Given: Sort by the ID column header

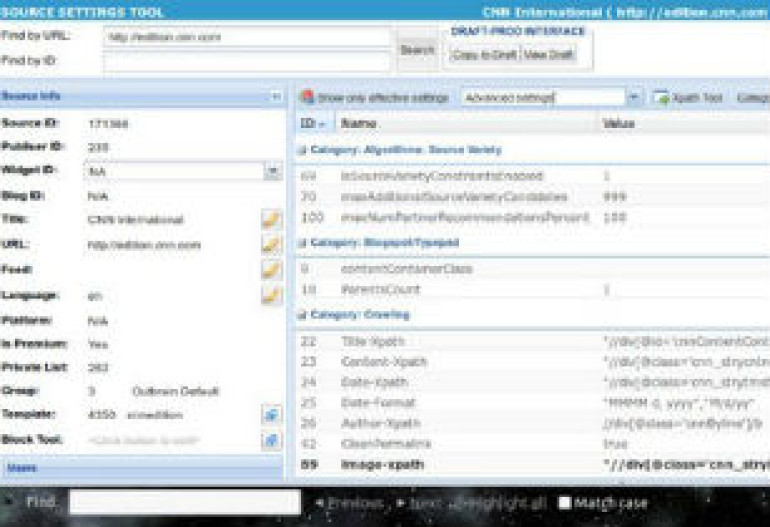Looking at the screenshot, I should [315, 123].
